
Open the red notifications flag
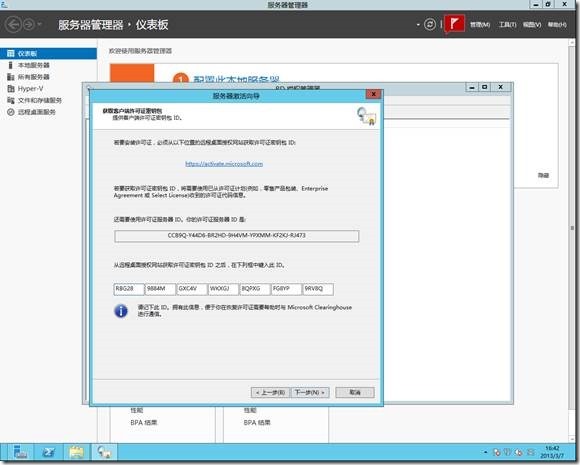tap(454, 24)
